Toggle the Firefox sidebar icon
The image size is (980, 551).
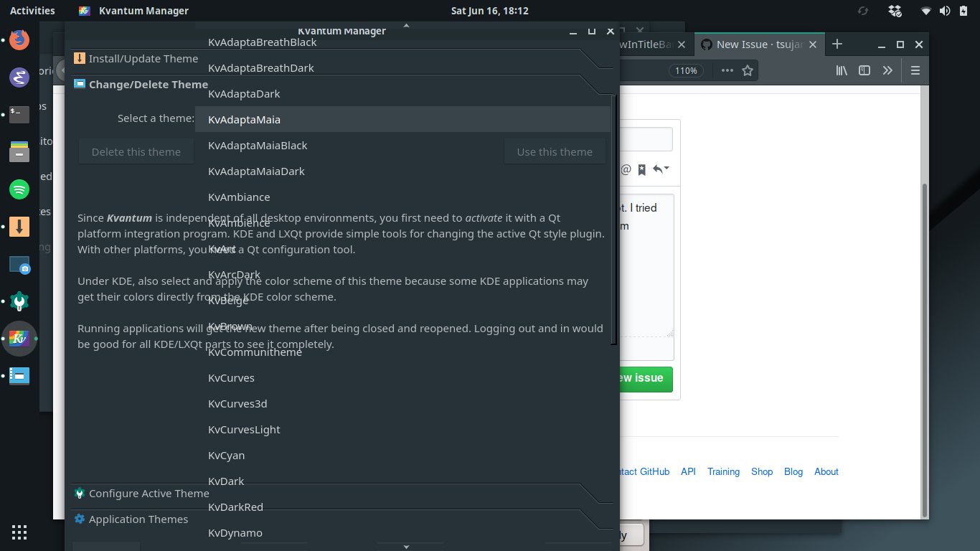click(x=864, y=70)
